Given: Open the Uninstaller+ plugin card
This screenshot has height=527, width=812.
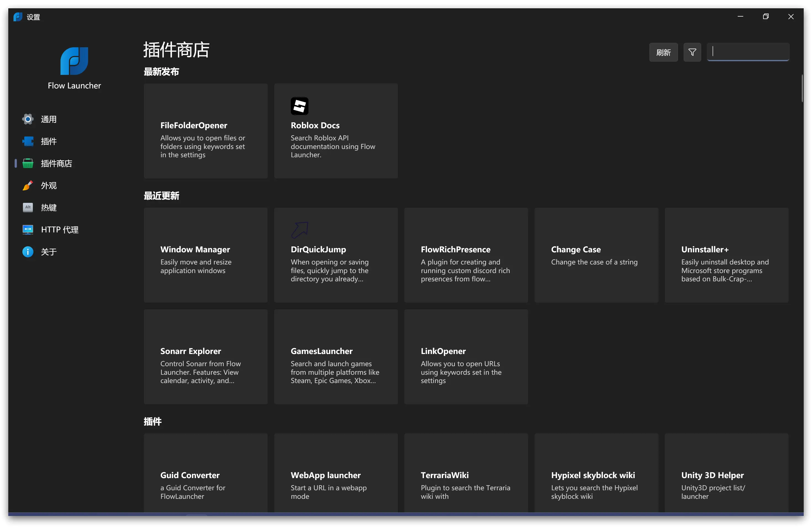Looking at the screenshot, I should pos(726,255).
